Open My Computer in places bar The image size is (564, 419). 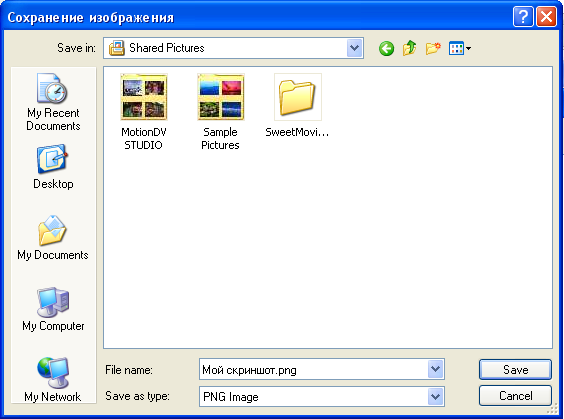coord(53,309)
